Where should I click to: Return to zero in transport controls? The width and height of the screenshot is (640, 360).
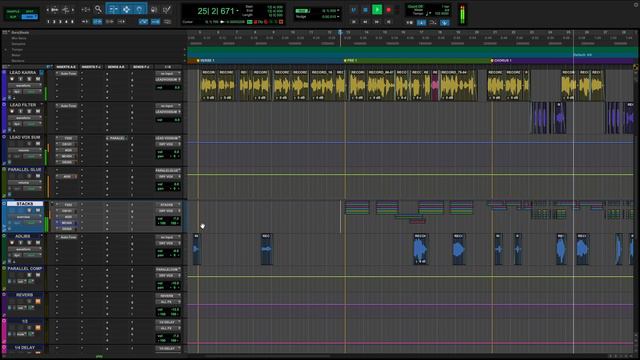pyautogui.click(x=354, y=21)
